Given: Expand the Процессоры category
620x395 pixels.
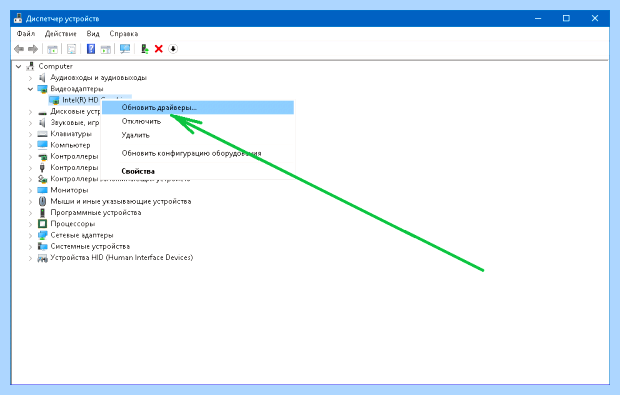Looking at the screenshot, I should pyautogui.click(x=30, y=224).
